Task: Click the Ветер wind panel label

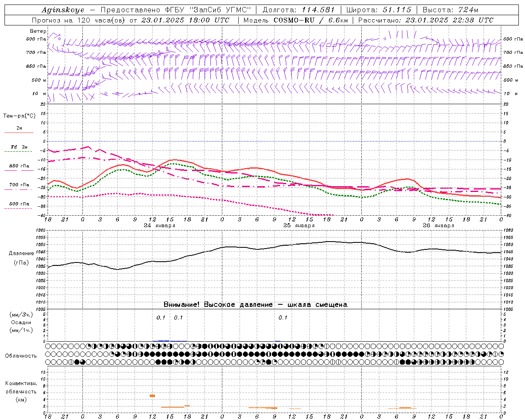Action: 38,31
